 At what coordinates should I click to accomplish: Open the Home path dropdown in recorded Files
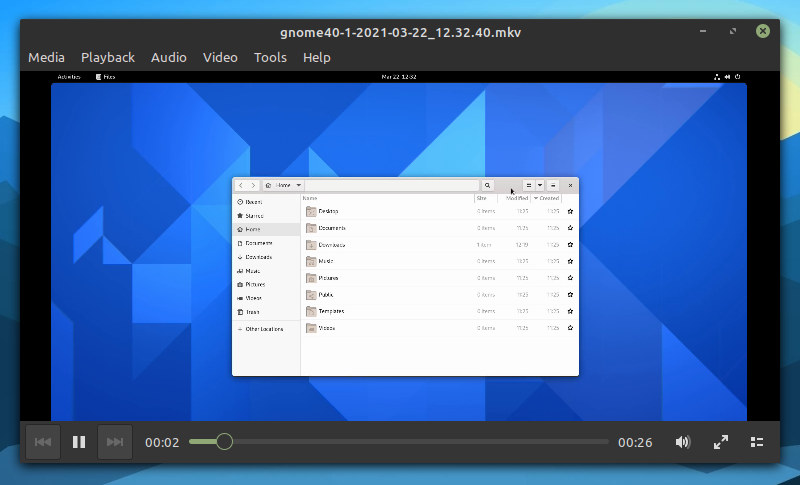[x=283, y=186]
